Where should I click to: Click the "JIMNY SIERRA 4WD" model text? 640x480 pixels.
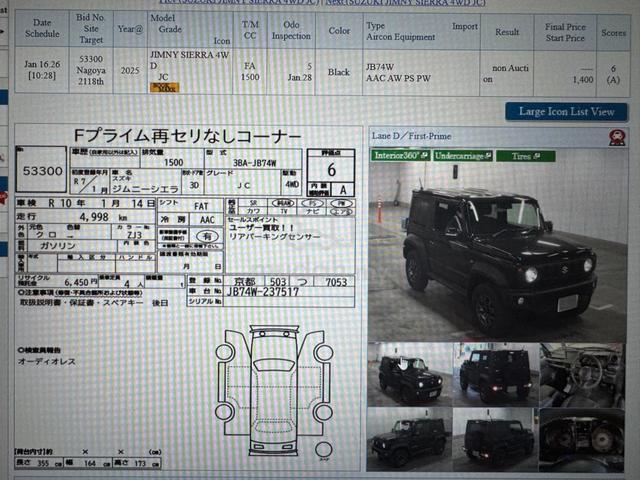click(190, 60)
